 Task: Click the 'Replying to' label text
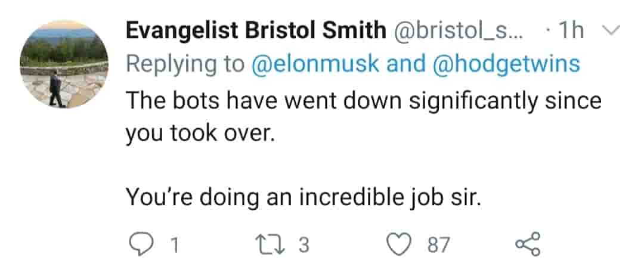tap(185, 64)
